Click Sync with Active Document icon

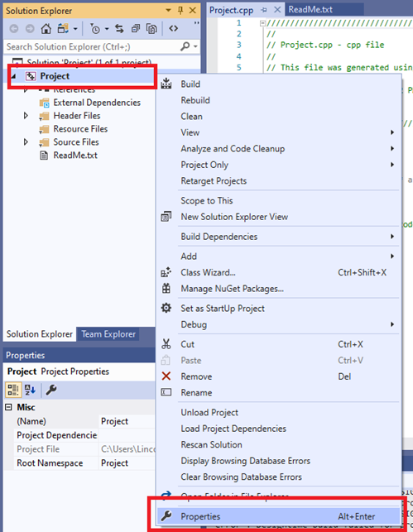119,29
